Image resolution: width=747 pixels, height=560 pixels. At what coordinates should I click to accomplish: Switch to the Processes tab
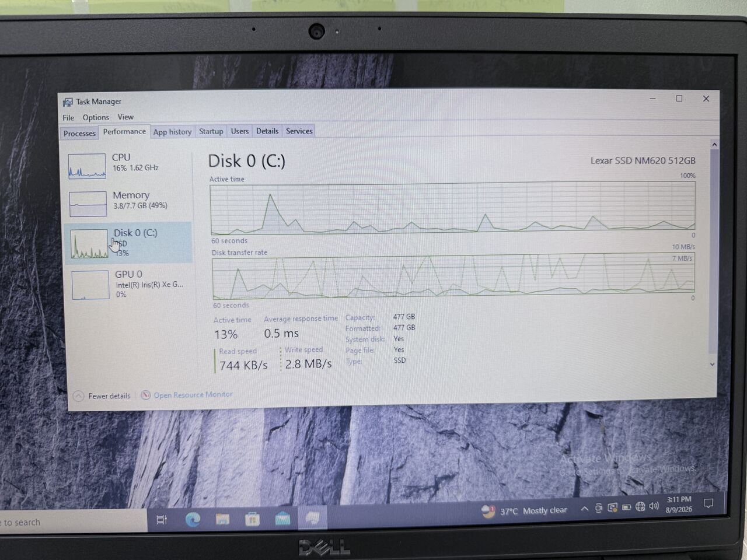79,133
